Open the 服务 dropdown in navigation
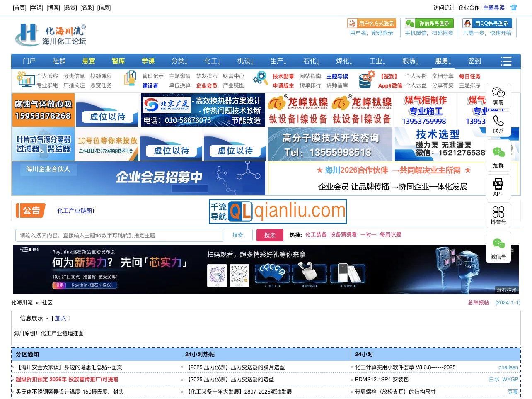The image size is (532, 399). (443, 61)
